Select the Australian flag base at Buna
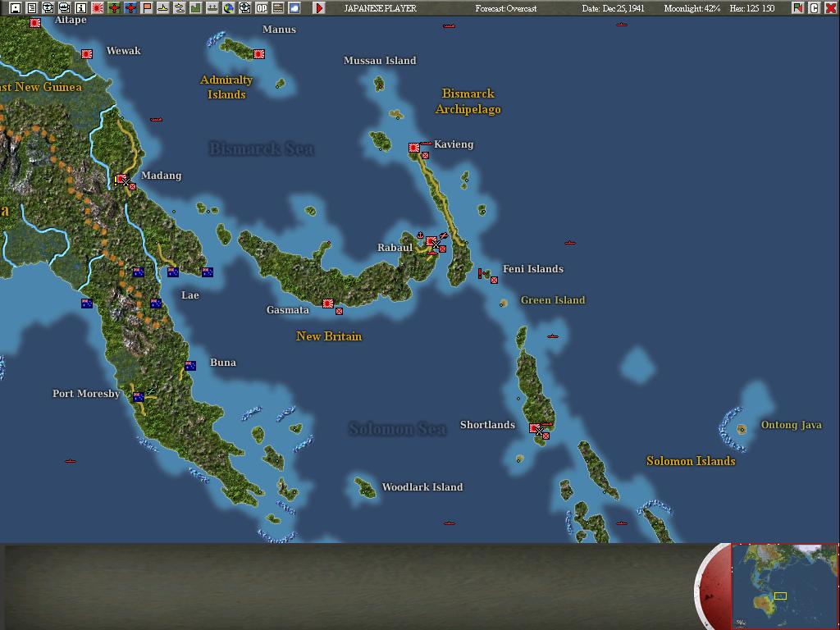 (190, 366)
